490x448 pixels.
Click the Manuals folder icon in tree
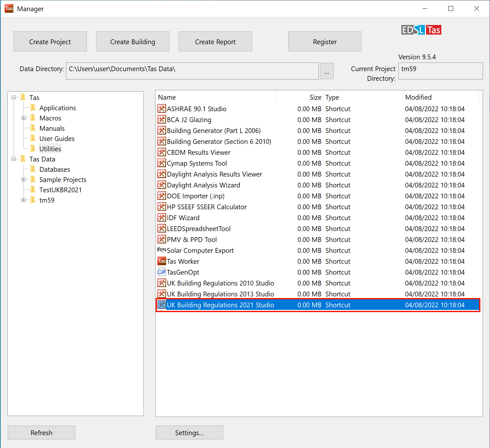(33, 128)
